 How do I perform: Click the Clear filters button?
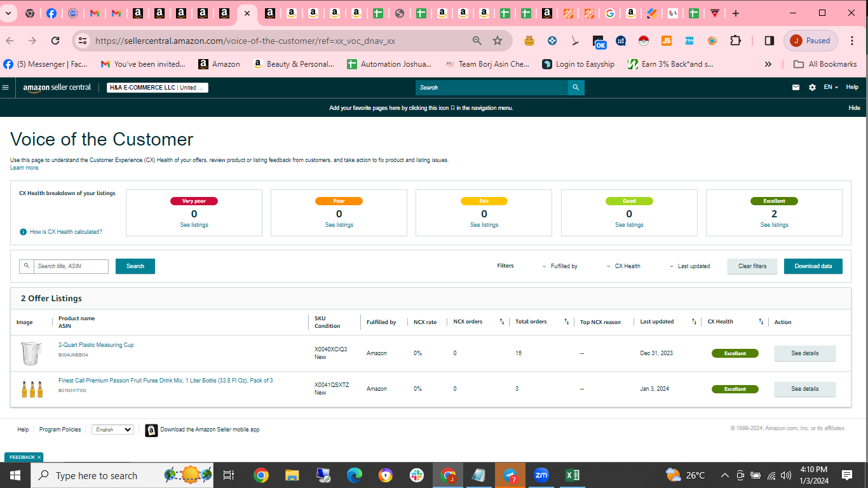click(752, 266)
